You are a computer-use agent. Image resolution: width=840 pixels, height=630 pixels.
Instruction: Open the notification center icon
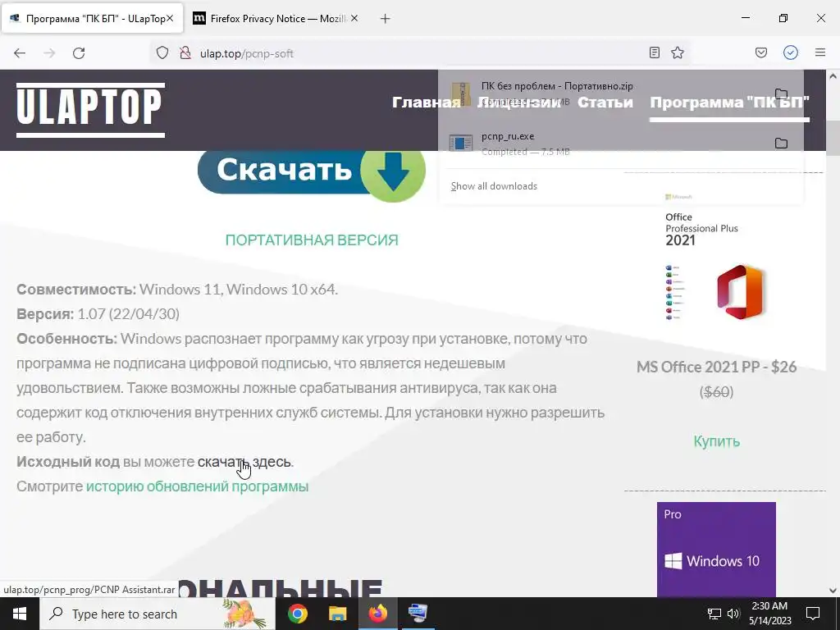pyautogui.click(x=813, y=614)
